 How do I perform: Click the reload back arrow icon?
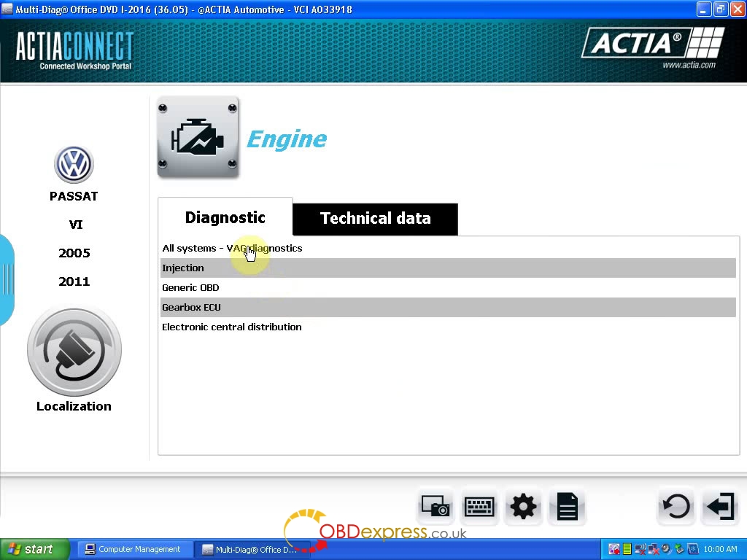click(x=676, y=506)
